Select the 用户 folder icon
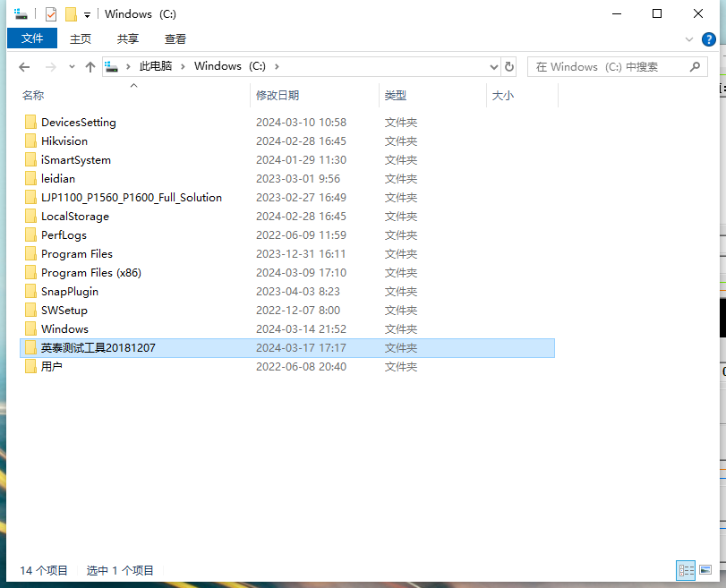726x588 pixels. [x=30, y=366]
